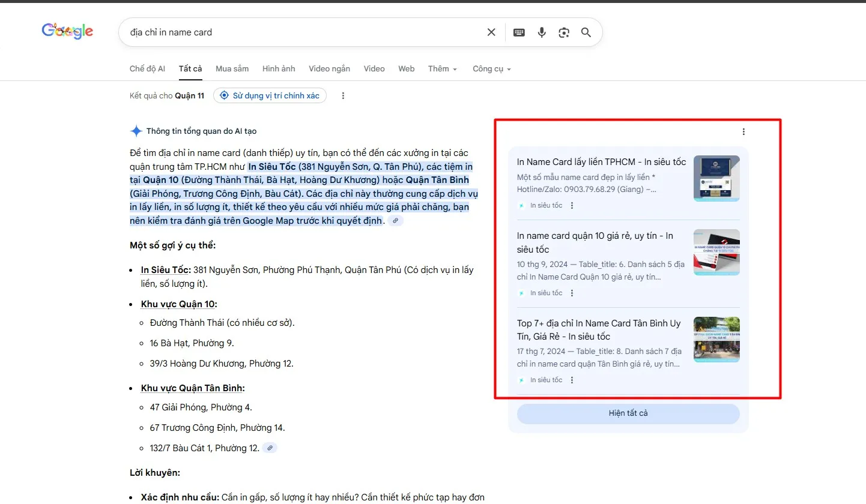Open three-dot menu next to location chip
The width and height of the screenshot is (866, 504).
343,95
